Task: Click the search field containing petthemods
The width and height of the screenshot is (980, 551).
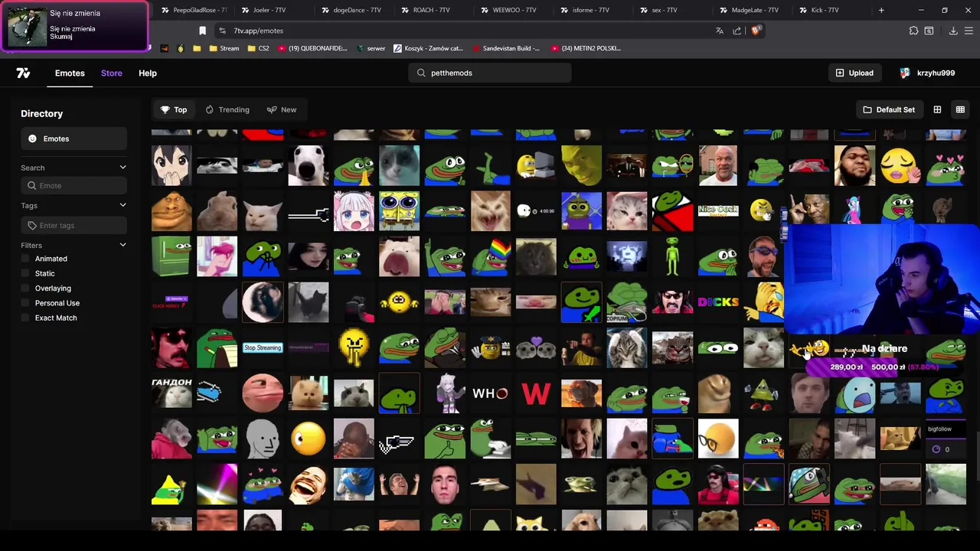Action: [x=490, y=73]
